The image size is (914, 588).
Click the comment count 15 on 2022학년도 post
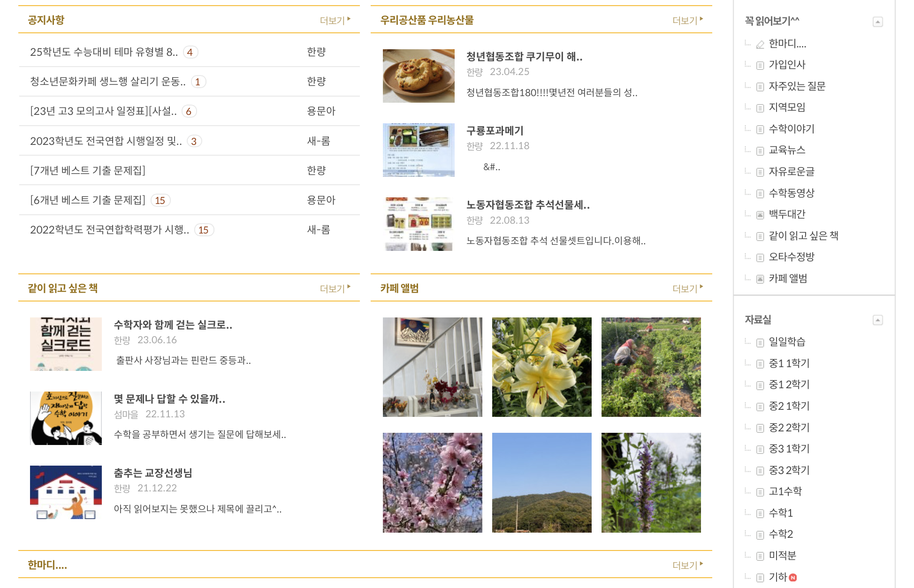(x=203, y=230)
